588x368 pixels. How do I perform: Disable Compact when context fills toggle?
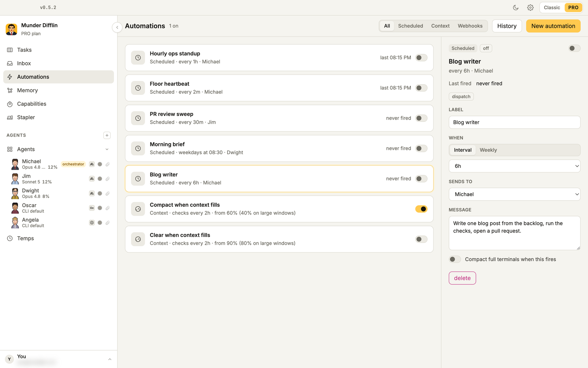point(421,209)
